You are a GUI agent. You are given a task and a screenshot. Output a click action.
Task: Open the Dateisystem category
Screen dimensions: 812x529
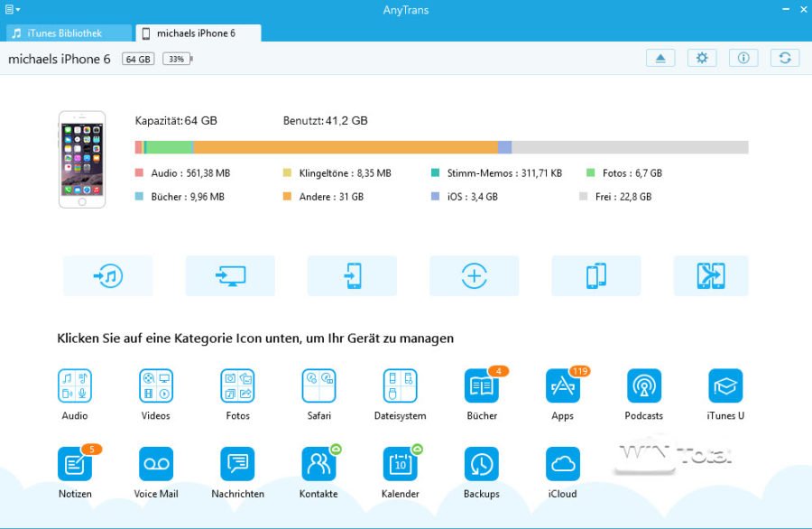[400, 386]
